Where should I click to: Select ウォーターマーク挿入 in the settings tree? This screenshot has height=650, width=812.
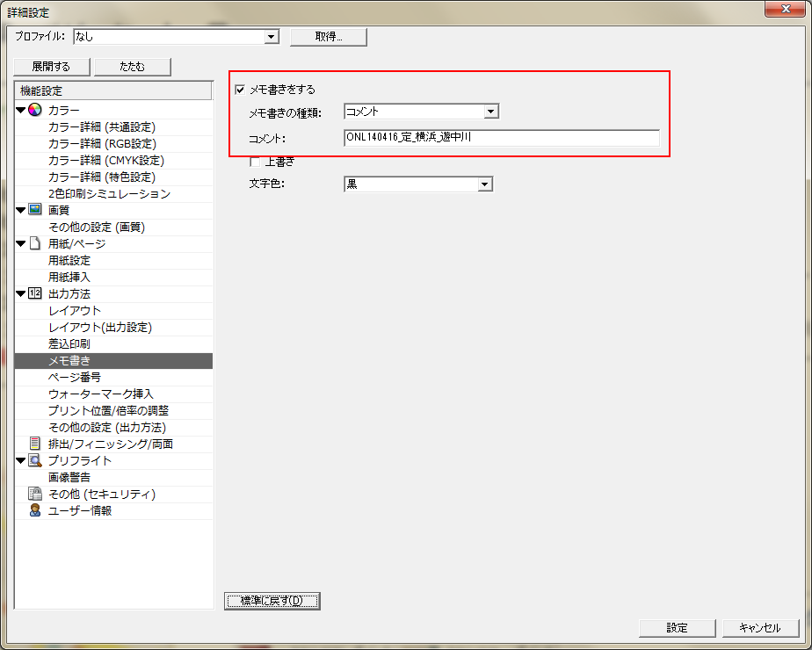pyautogui.click(x=101, y=394)
